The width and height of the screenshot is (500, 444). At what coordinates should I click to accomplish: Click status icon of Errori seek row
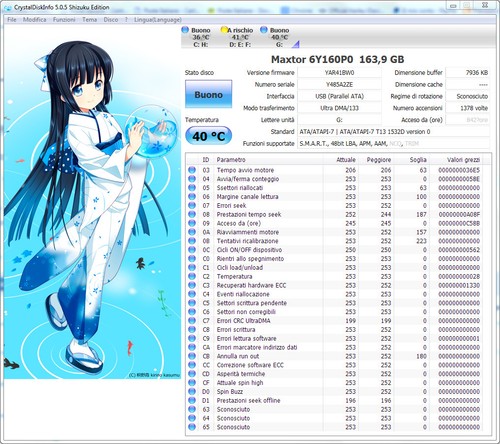point(192,205)
